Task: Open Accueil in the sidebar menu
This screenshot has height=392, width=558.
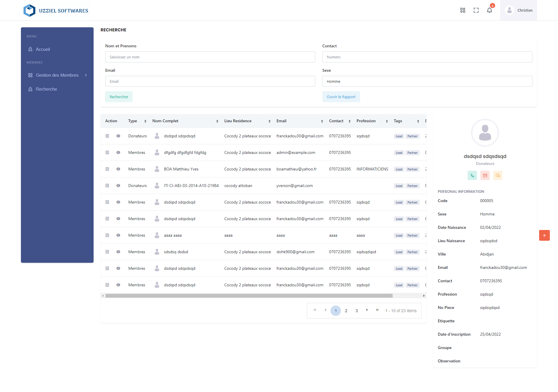Action: click(43, 49)
